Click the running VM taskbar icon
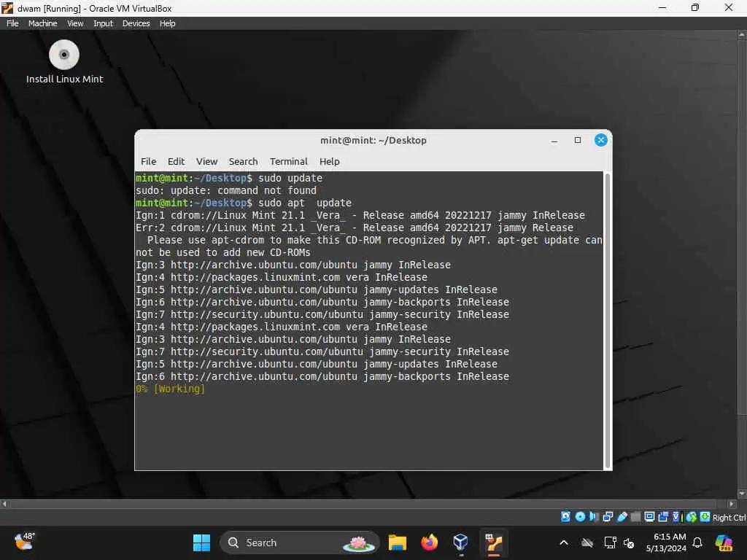 (x=494, y=542)
